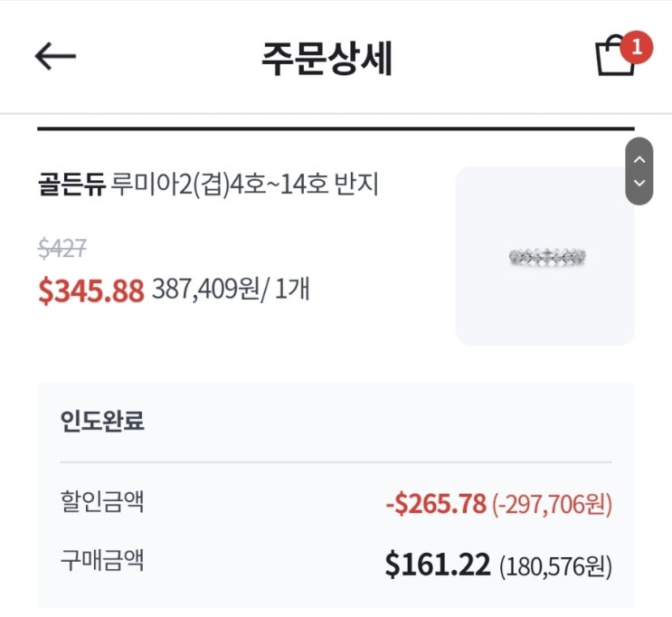Tap the back arrow icon
The image size is (672, 617).
pos(55,57)
